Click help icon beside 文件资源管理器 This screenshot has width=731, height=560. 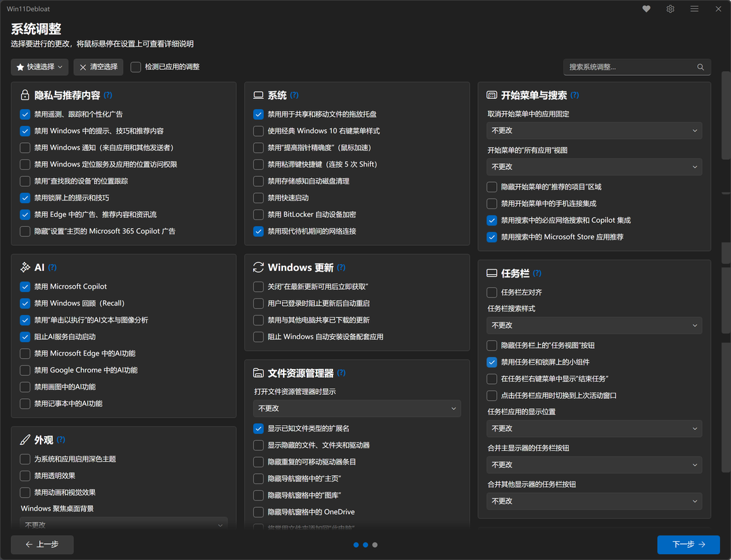[x=341, y=373]
